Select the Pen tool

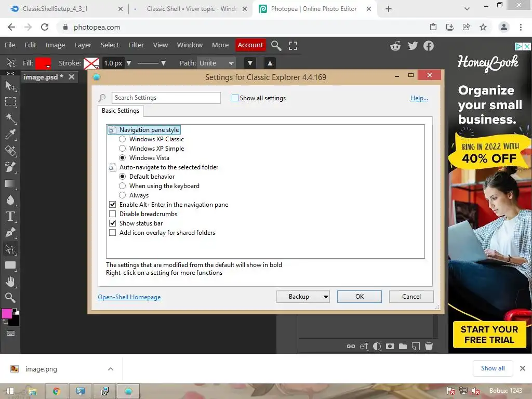click(10, 232)
